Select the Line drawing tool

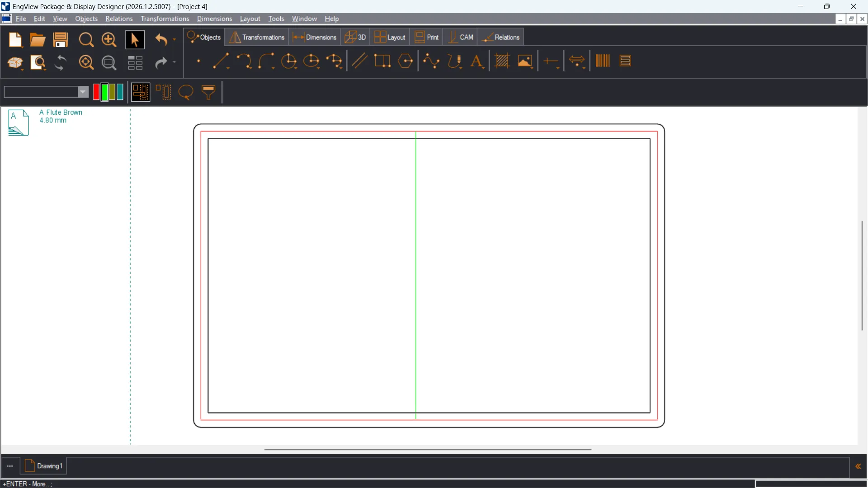click(x=221, y=61)
